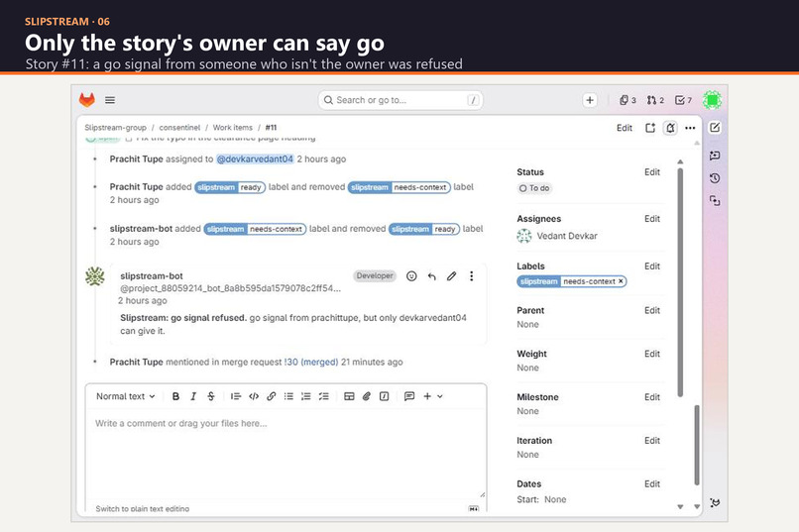The image size is (799, 532).
Task: Toggle italic formatting
Action: 193,396
